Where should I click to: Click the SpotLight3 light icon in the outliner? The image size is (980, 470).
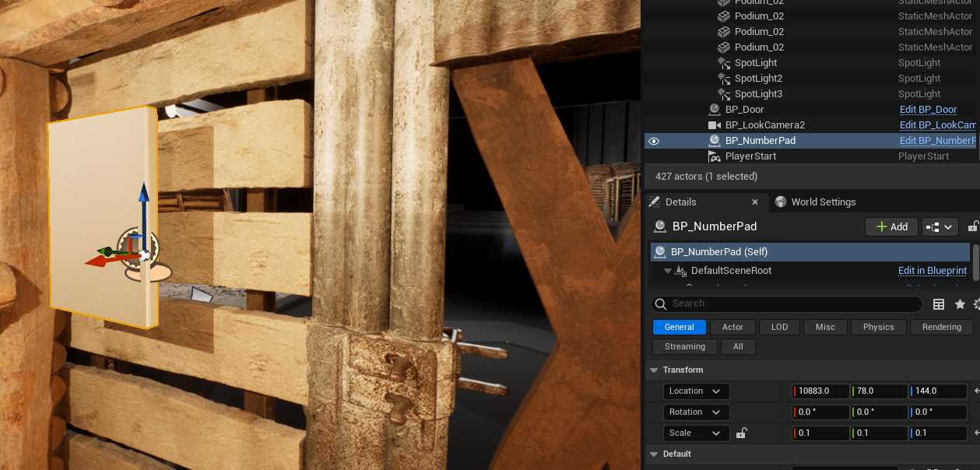pos(723,94)
